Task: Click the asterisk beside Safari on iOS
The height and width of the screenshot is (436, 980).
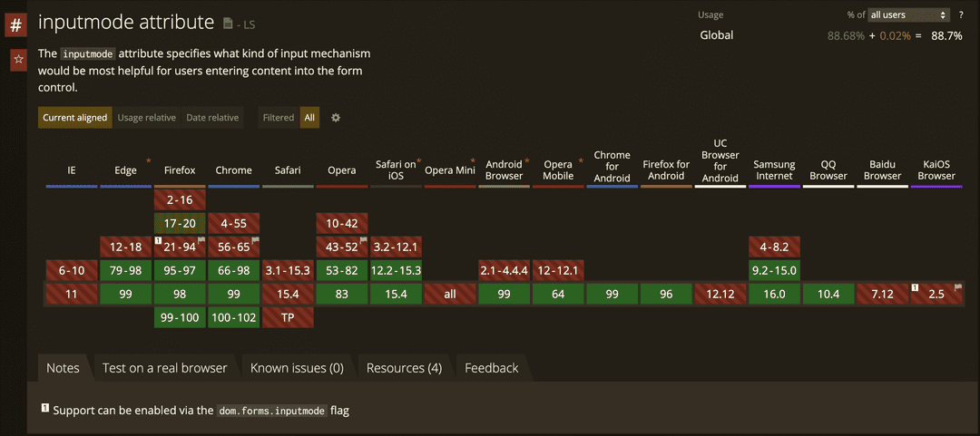Action: pos(419,161)
